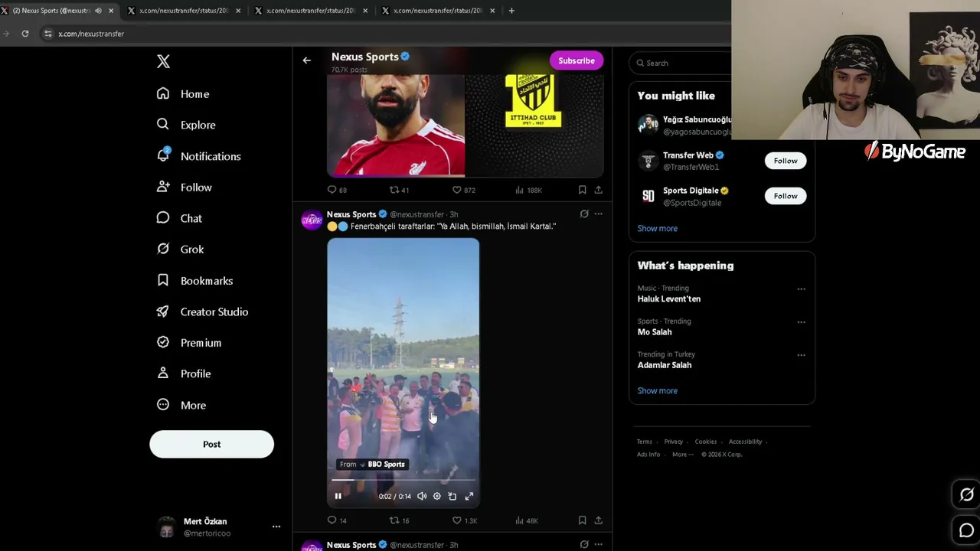This screenshot has height=551, width=980.
Task: Open more options for the Fenerbahçe video post
Action: tap(599, 214)
